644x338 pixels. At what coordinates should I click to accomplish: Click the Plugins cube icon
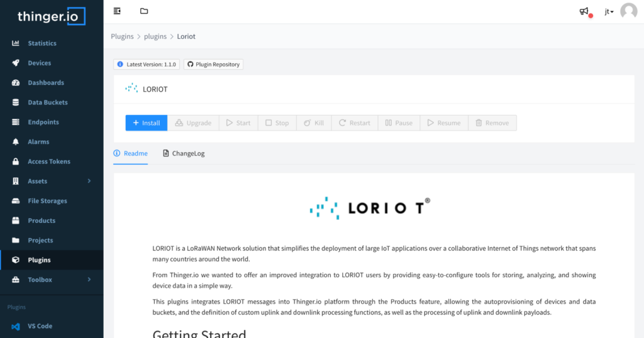coord(16,259)
